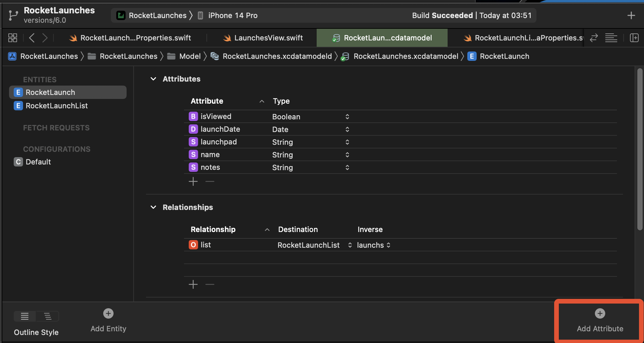
Task: Collapse the Relationships section
Action: (x=153, y=207)
